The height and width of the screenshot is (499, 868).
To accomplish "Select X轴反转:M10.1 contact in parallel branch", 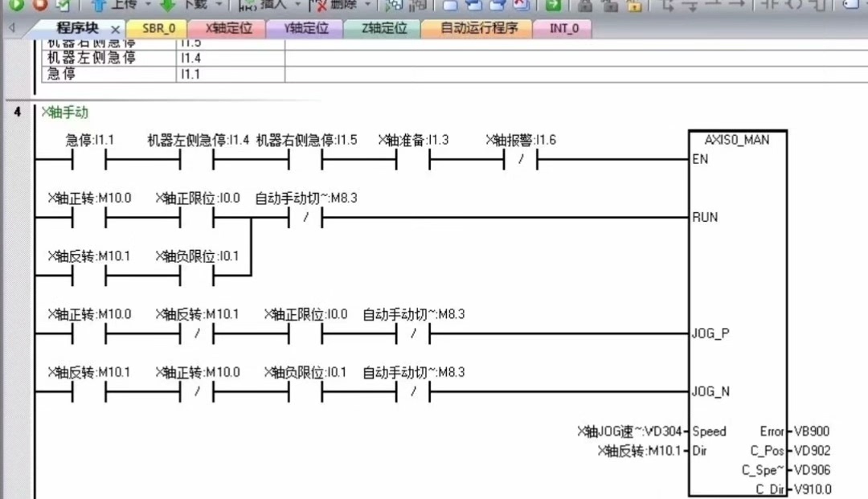I will point(89,276).
